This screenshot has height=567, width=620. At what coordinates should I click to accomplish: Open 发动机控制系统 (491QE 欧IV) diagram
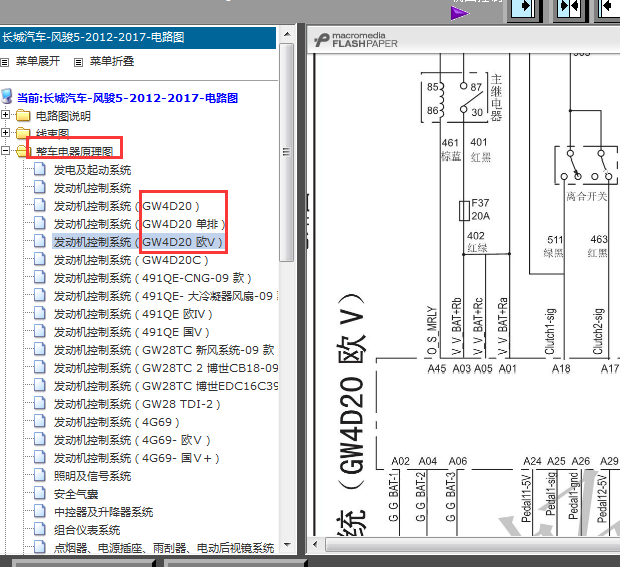pyautogui.click(x=133, y=314)
